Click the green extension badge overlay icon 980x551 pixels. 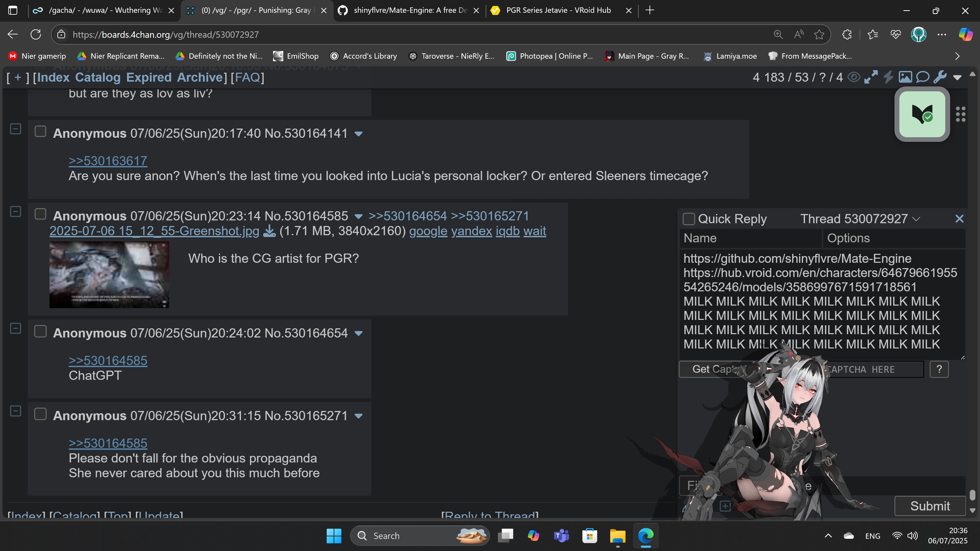click(x=922, y=114)
